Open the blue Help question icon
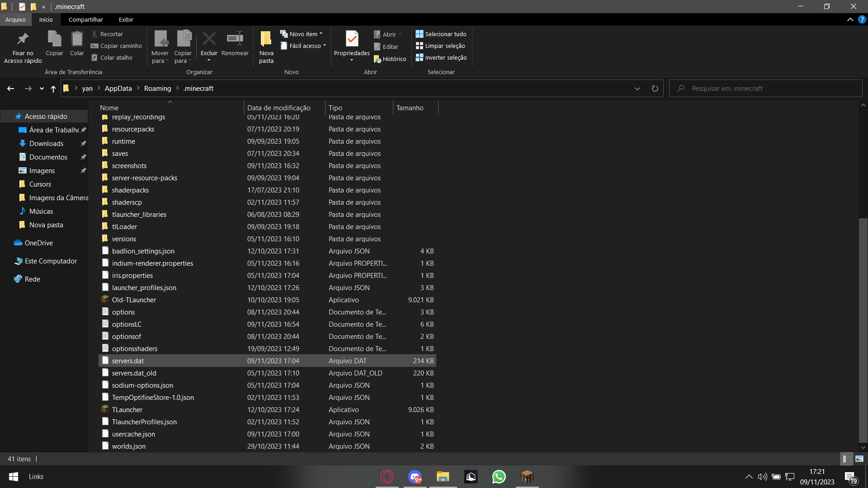The height and width of the screenshot is (488, 868). tap(862, 19)
